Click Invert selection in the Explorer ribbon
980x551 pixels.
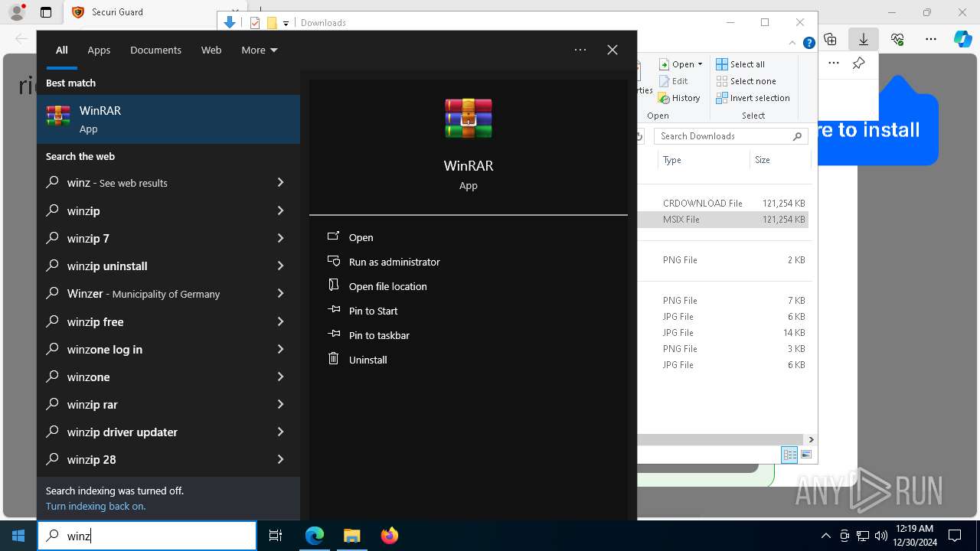tap(753, 98)
